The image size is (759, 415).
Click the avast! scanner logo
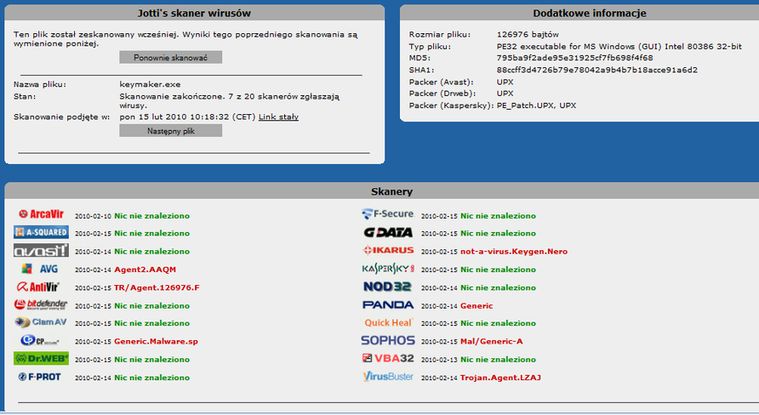[x=41, y=251]
